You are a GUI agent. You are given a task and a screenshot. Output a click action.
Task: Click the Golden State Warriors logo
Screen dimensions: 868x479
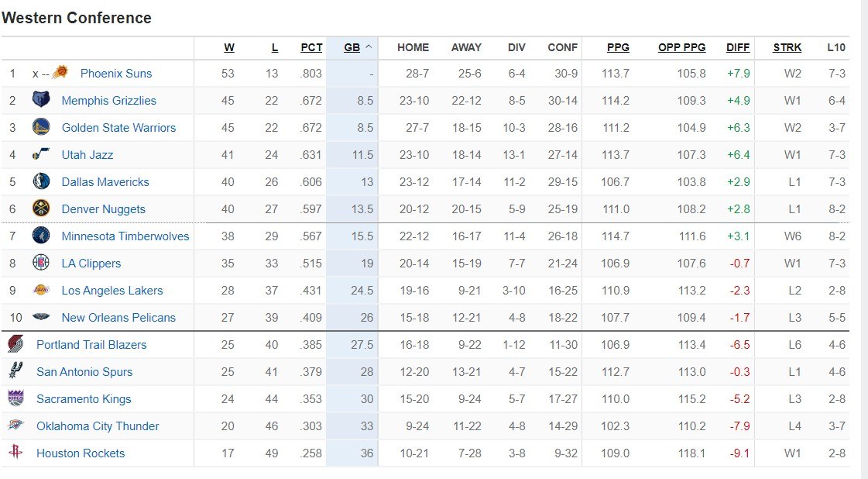[41, 127]
